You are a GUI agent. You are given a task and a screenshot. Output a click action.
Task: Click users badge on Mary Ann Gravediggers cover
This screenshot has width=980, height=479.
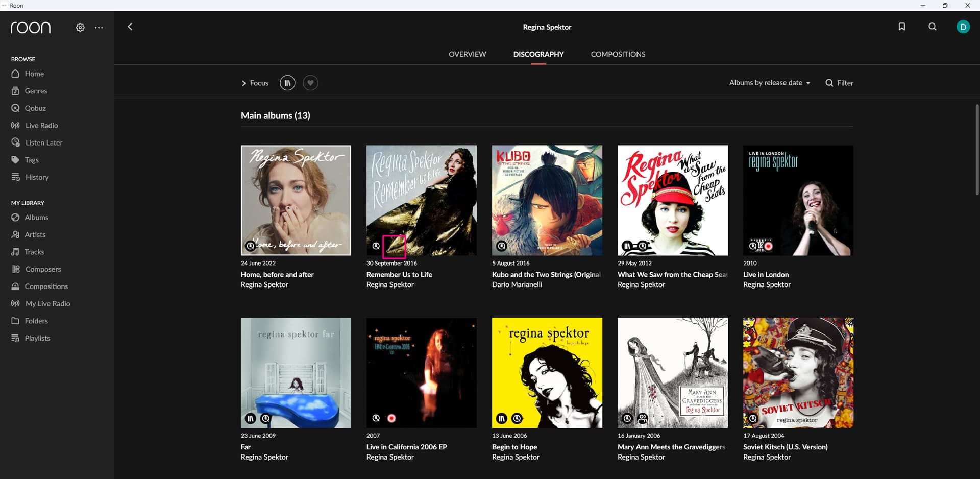point(643,419)
